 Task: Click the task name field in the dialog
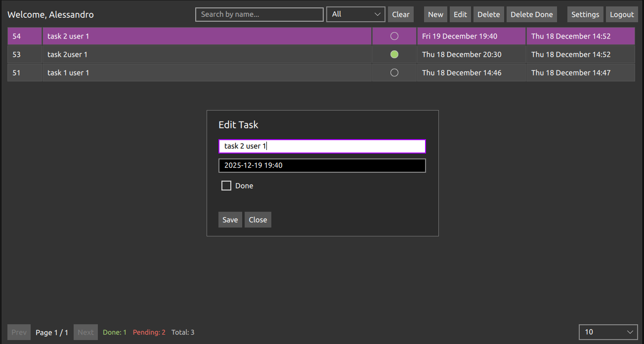[x=322, y=146]
